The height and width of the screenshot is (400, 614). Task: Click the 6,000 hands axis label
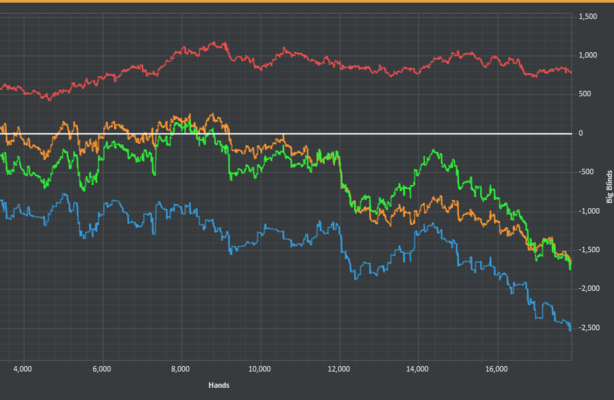click(101, 367)
